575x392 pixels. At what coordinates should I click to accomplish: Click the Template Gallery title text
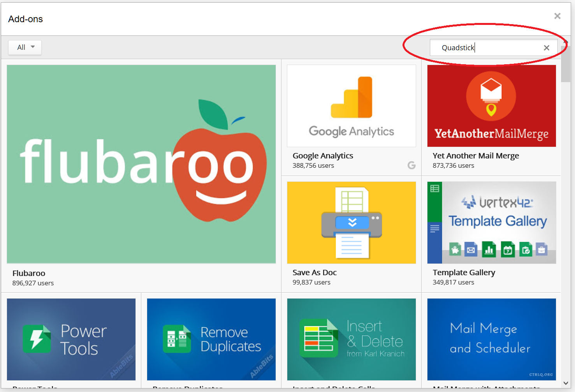pyautogui.click(x=464, y=272)
